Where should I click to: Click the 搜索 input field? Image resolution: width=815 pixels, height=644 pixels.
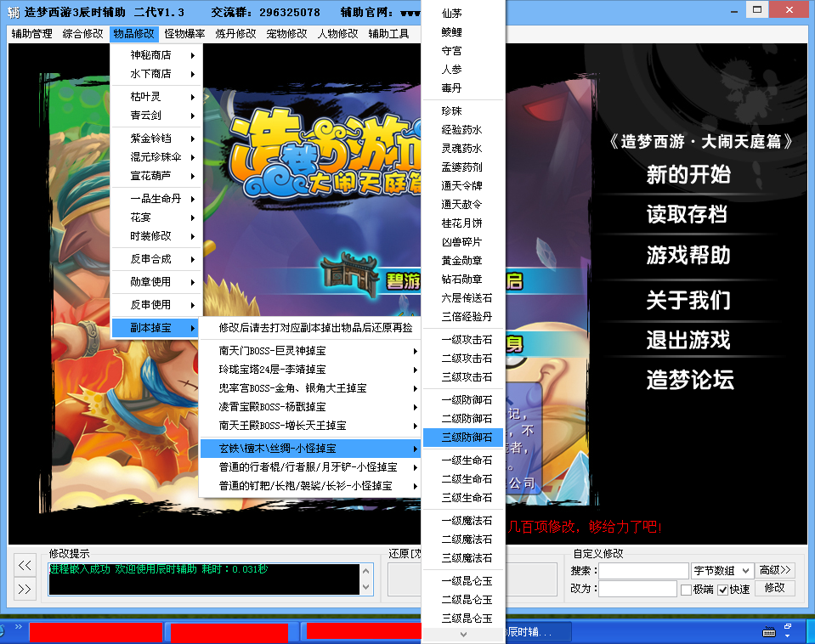[x=643, y=571]
